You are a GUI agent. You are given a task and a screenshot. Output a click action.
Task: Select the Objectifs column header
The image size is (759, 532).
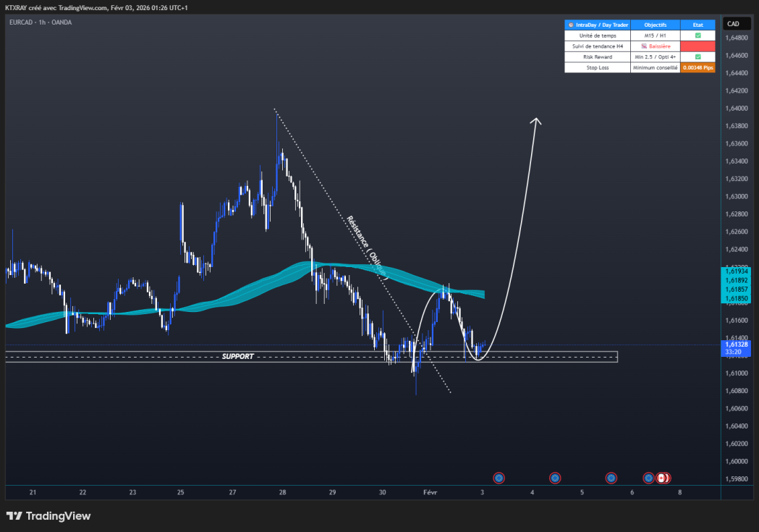654,24
